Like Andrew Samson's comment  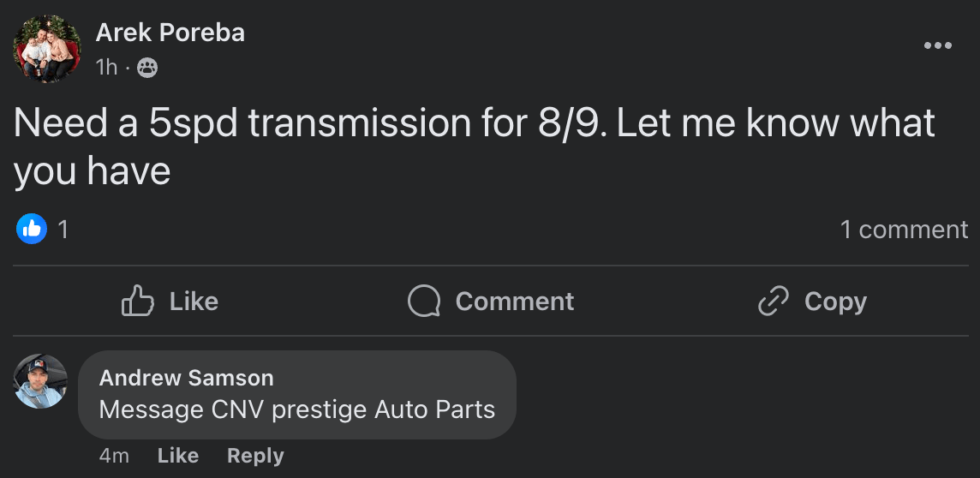pos(177,456)
